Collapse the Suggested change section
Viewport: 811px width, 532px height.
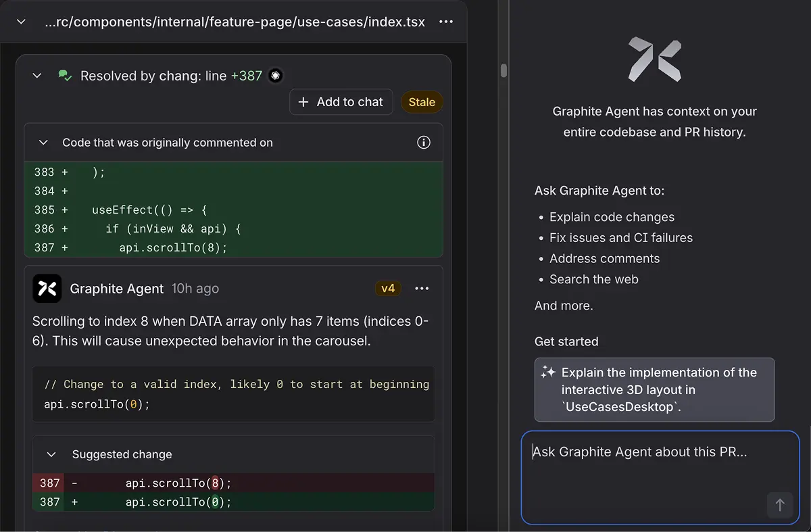(x=51, y=454)
